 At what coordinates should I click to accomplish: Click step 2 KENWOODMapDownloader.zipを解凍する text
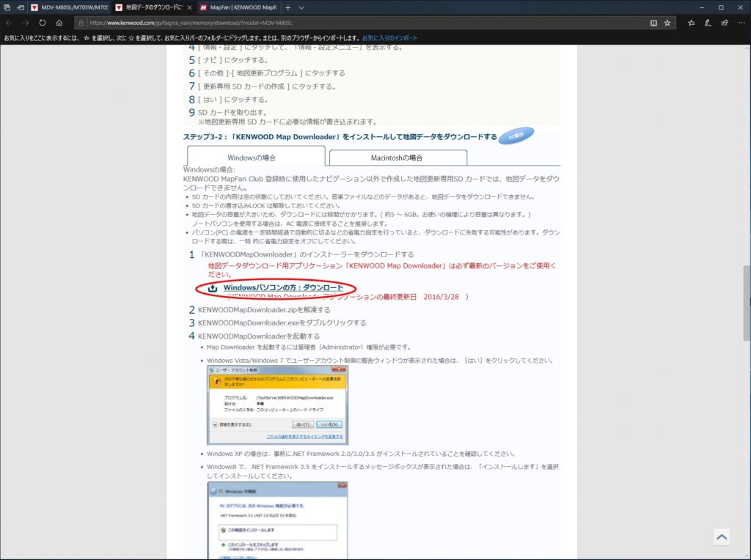264,309
